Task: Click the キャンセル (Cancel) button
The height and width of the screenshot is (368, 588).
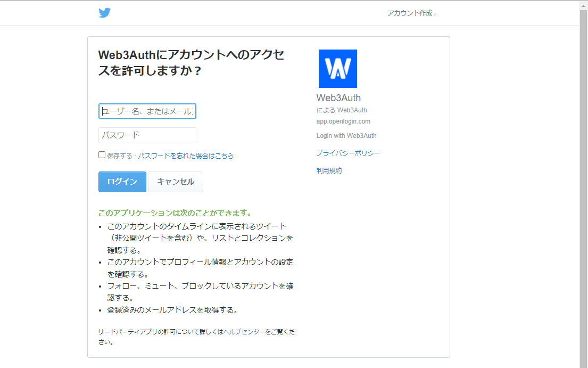Action: coord(175,182)
